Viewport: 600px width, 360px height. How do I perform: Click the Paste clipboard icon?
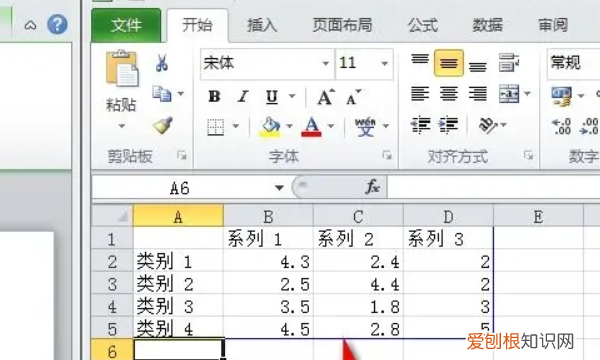122,68
